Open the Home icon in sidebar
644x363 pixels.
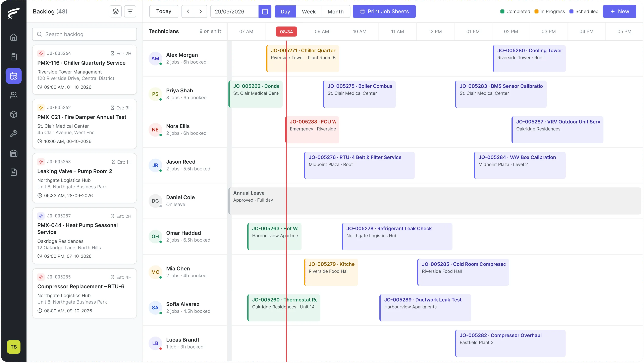pos(13,37)
